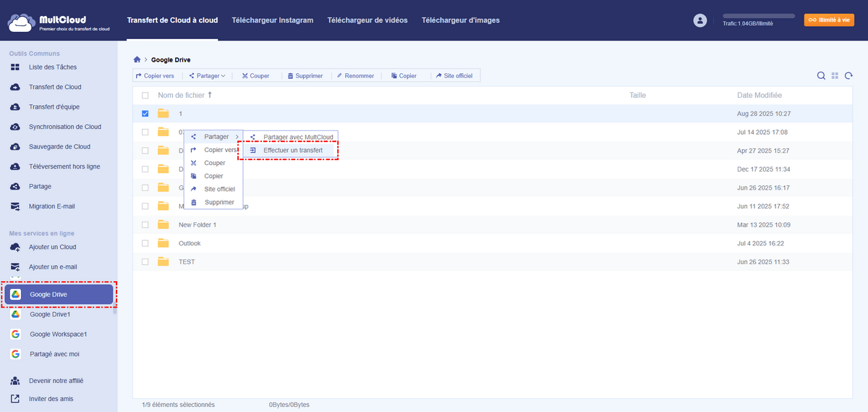Switch to grid view icon
The height and width of the screenshot is (412, 868).
coord(835,76)
